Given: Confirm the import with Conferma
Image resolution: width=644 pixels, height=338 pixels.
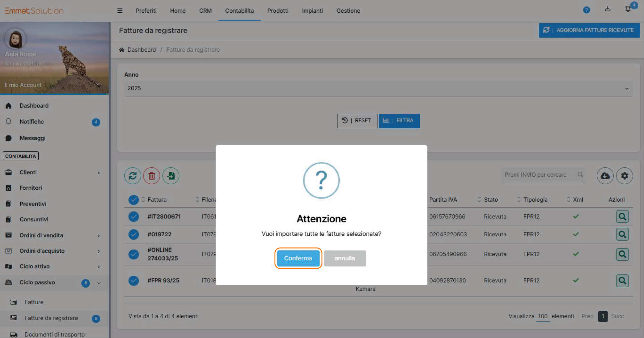Looking at the screenshot, I should click(298, 258).
